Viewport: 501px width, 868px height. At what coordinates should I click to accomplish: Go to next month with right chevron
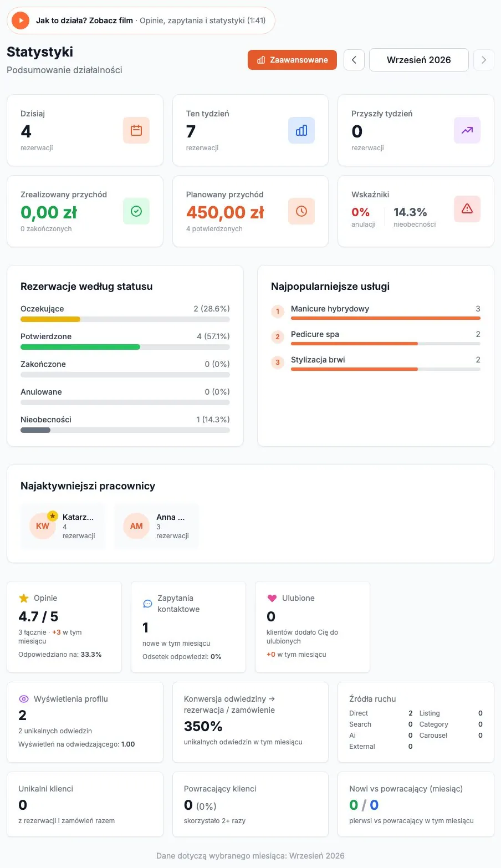point(484,60)
